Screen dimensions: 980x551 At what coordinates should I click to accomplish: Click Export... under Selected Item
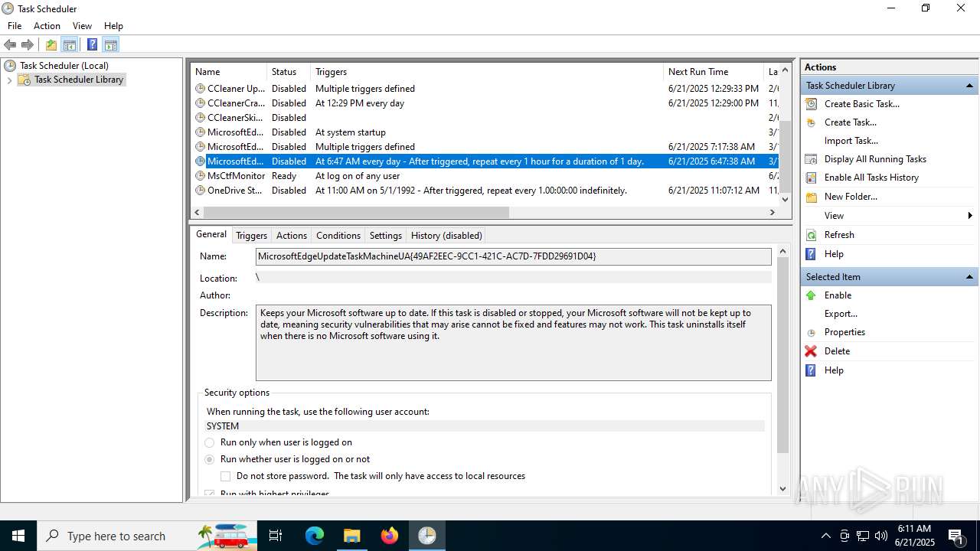tap(841, 314)
